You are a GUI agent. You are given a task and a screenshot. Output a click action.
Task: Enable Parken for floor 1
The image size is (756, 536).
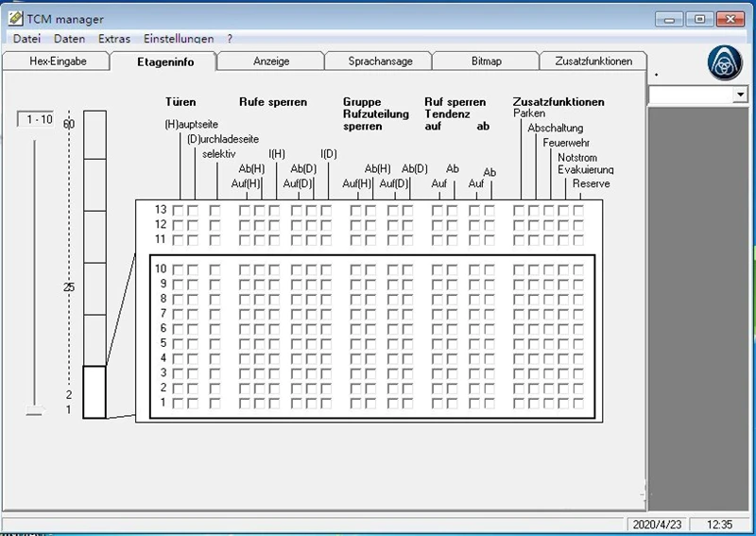pyautogui.click(x=519, y=404)
